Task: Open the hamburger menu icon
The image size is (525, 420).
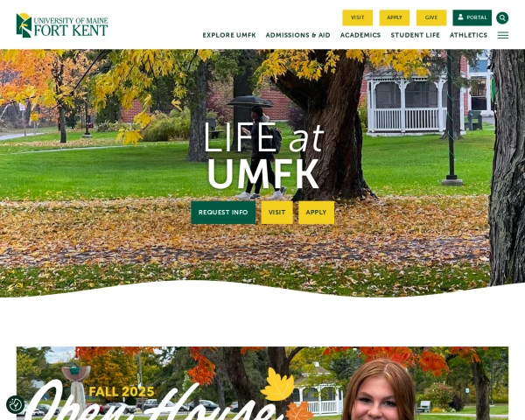Action: coord(503,35)
